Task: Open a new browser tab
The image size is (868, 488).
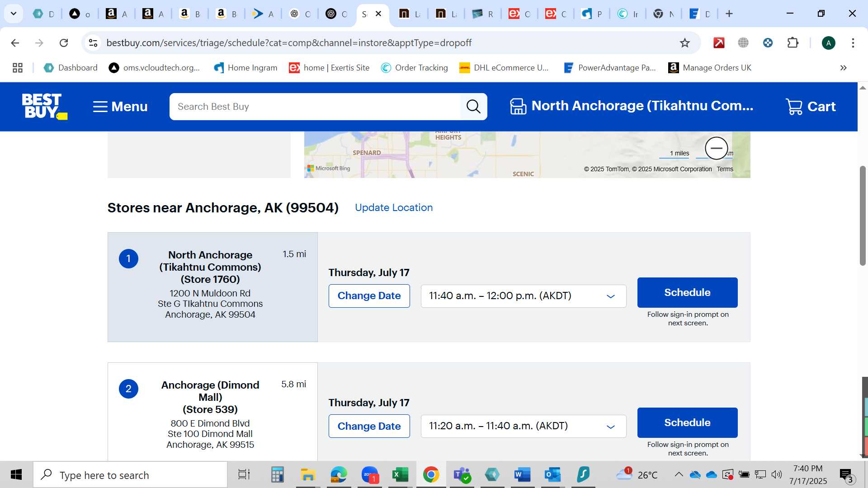Action: click(x=729, y=14)
